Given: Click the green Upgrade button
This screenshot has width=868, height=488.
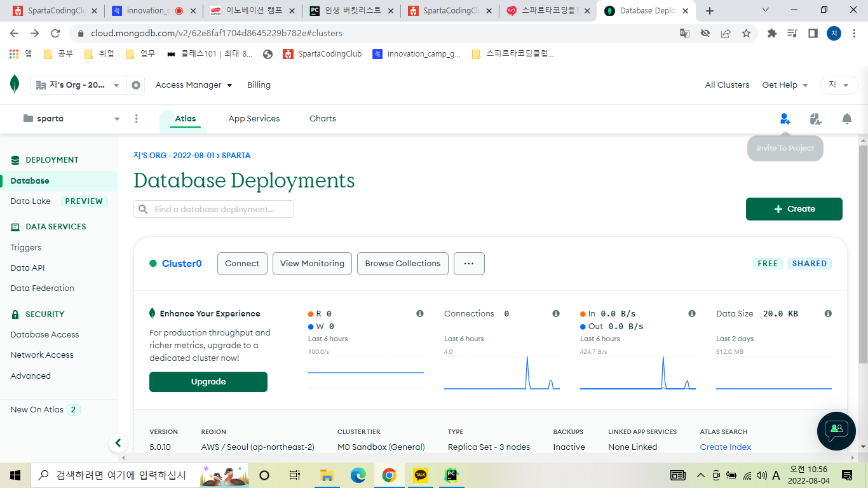Looking at the screenshot, I should (x=208, y=382).
